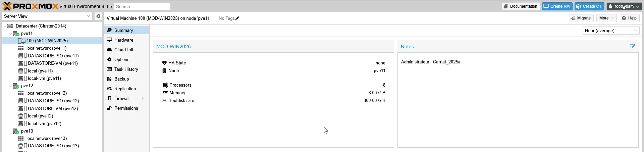The height and width of the screenshot is (152, 644).
Task: Focus the Search input field
Action: click(142, 6)
